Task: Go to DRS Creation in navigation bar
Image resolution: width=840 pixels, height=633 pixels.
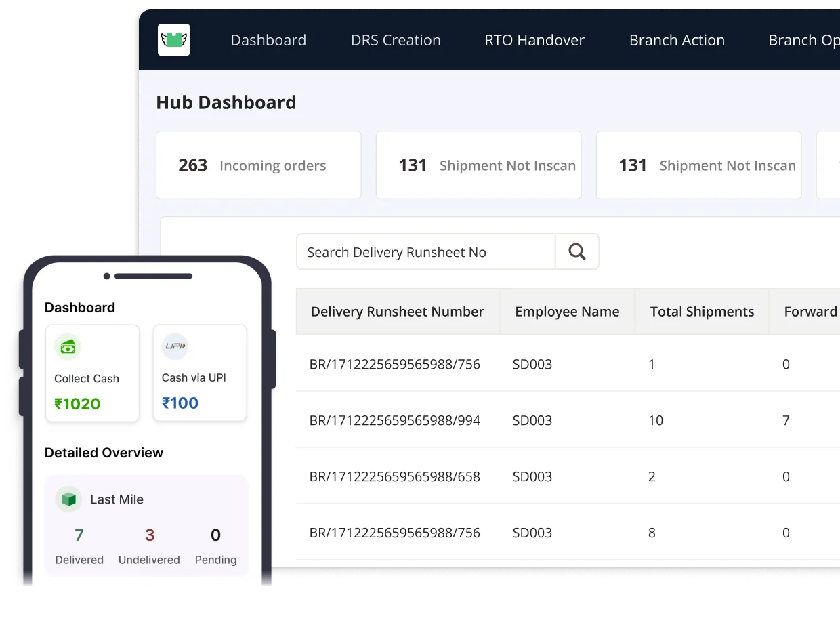Action: point(396,40)
